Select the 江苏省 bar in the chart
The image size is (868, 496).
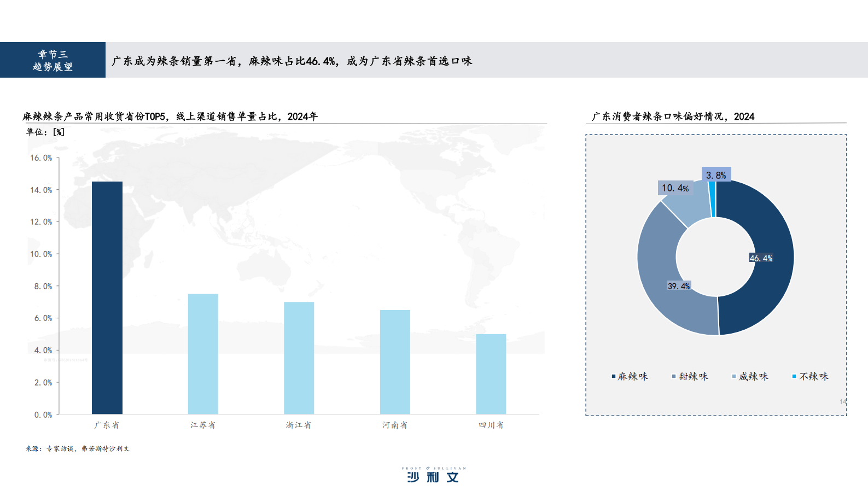tap(203, 354)
